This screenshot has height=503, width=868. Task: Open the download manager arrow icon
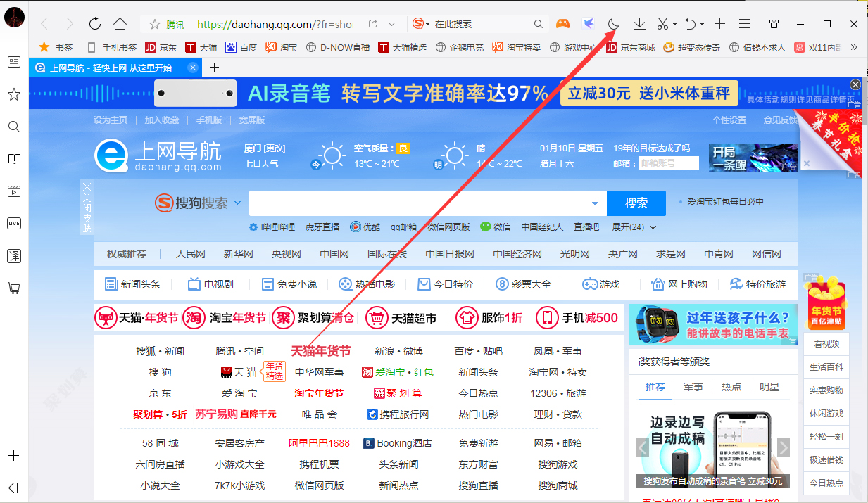[x=639, y=23]
